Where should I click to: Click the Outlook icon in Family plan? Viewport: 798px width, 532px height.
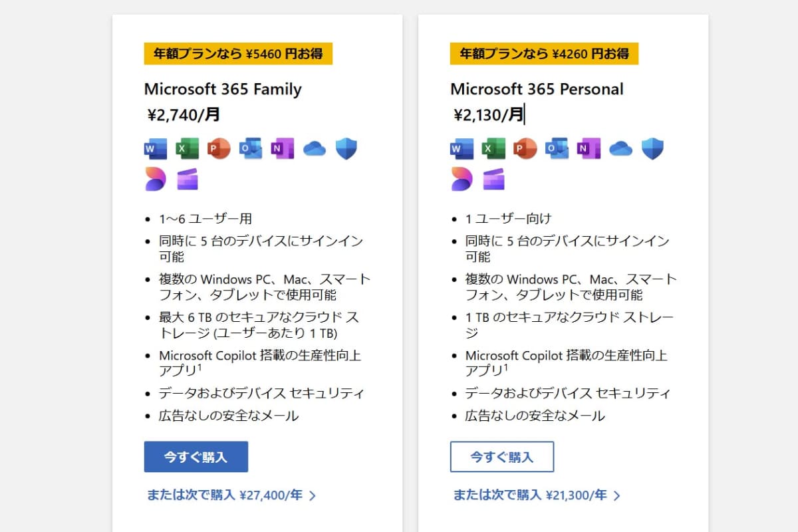click(x=251, y=149)
